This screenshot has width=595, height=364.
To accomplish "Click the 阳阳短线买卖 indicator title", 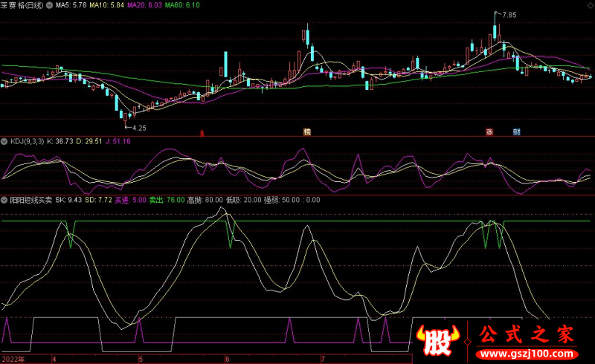I will 31,200.
